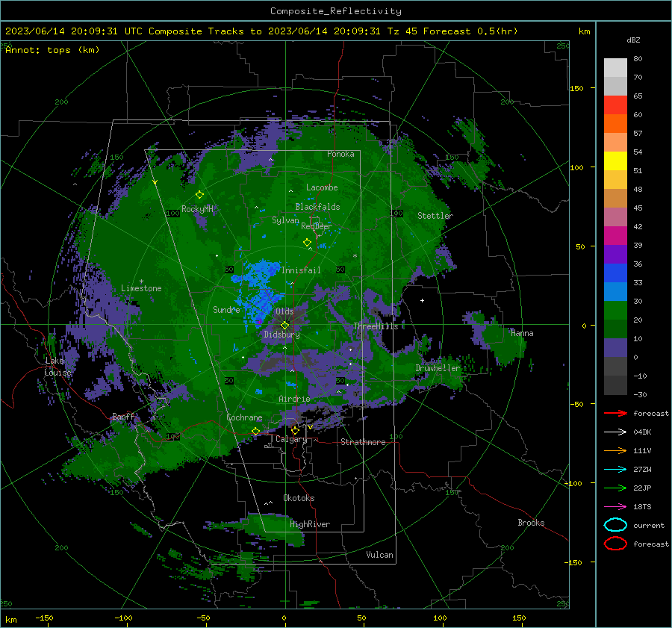
Task: Click the Innisfail city label
Action: [301, 270]
